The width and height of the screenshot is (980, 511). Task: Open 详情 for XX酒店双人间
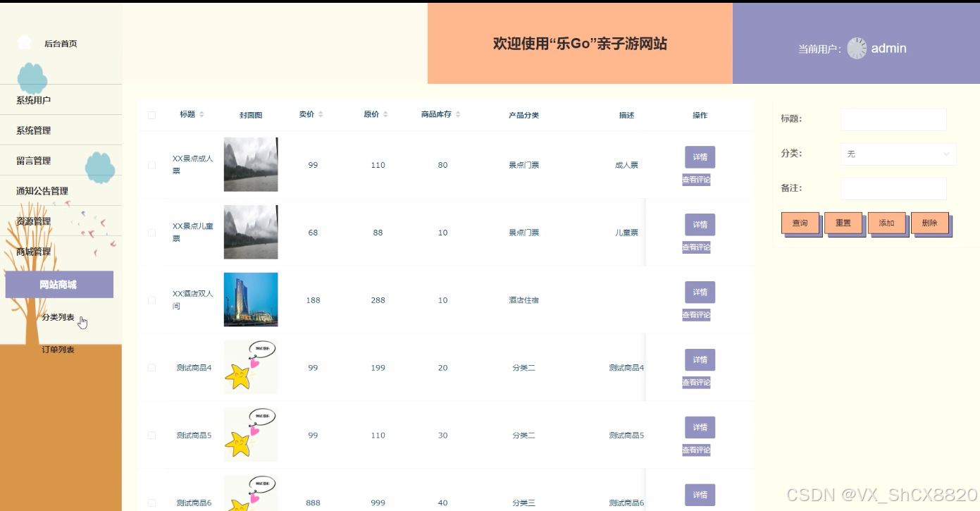[700, 292]
